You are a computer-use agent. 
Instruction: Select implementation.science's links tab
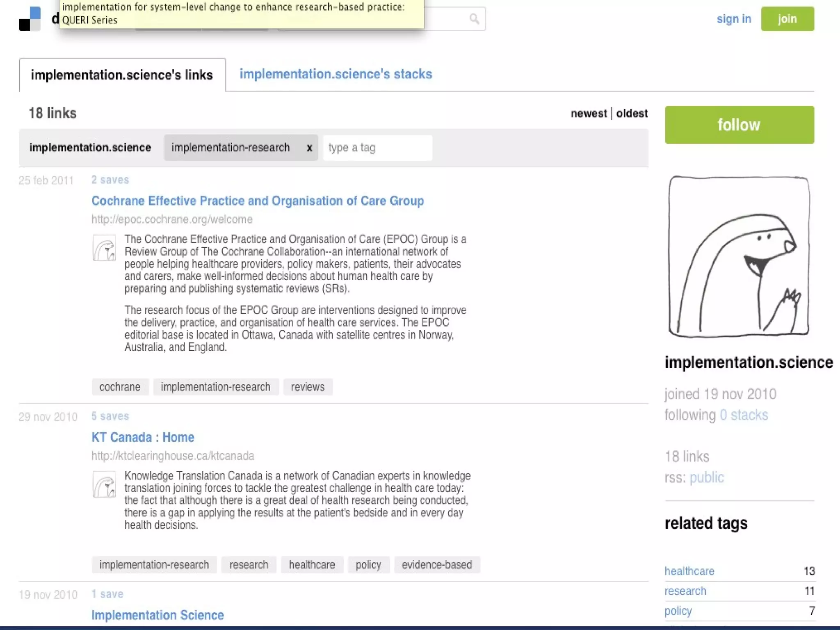tap(122, 75)
